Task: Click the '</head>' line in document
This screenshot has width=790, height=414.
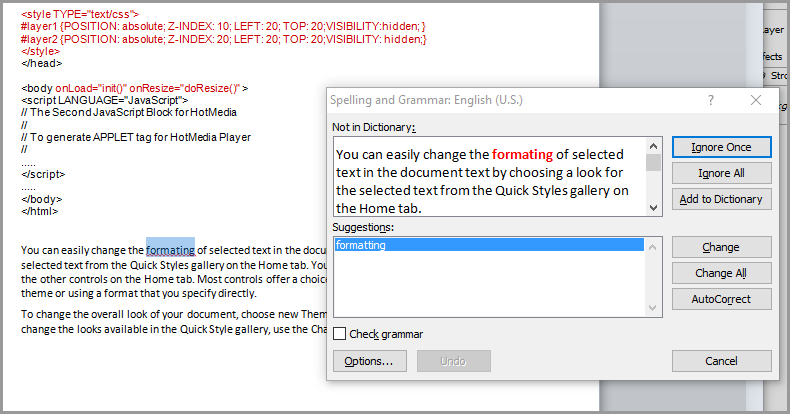Action: tap(41, 63)
